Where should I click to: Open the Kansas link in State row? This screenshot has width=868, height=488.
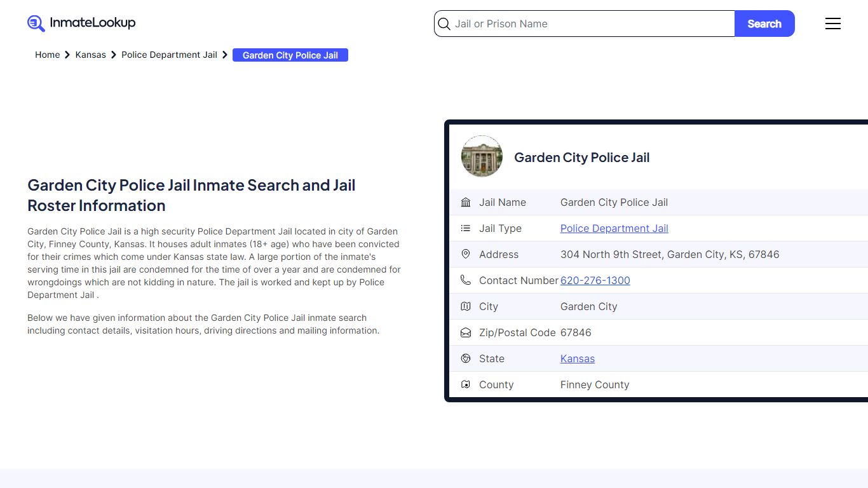[578, 358]
